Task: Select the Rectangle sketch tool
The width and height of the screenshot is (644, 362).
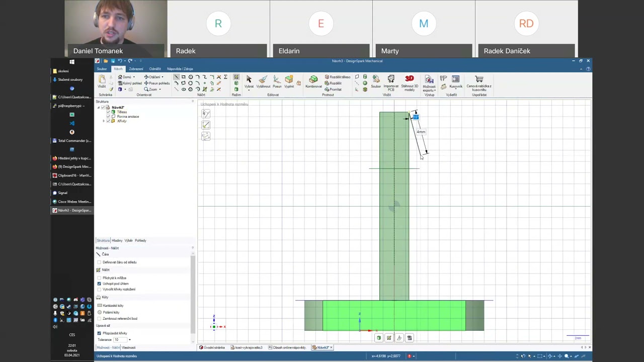Action: 184,77
